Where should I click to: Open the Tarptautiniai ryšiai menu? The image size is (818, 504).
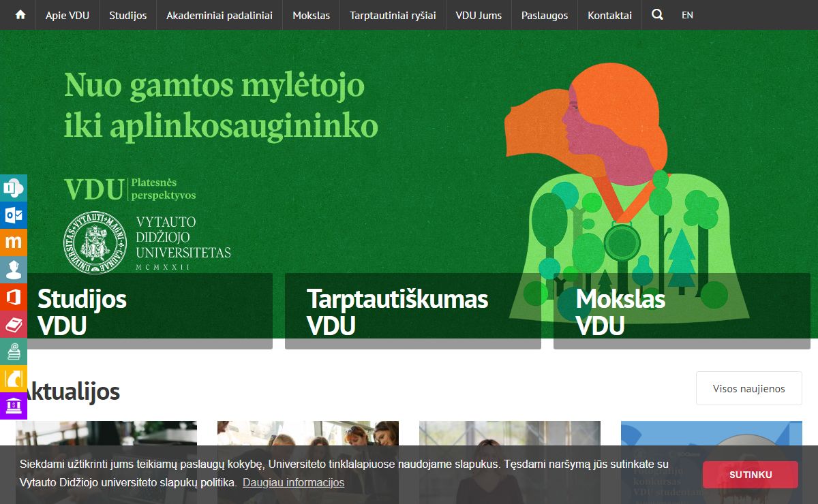(x=393, y=15)
